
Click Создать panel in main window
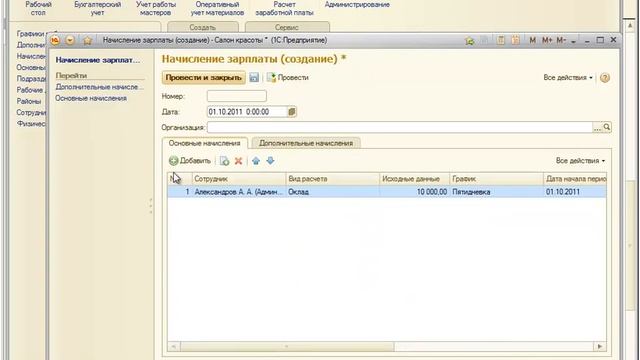pyautogui.click(x=203, y=27)
